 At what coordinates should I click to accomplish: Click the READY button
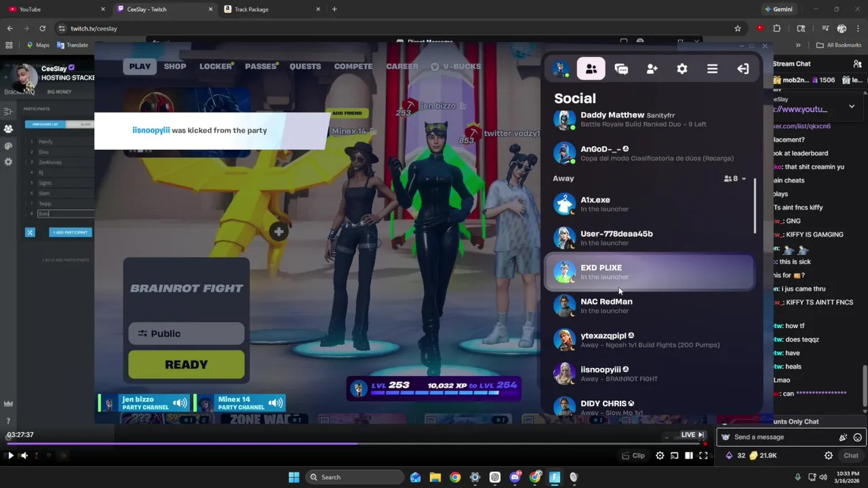tap(186, 365)
